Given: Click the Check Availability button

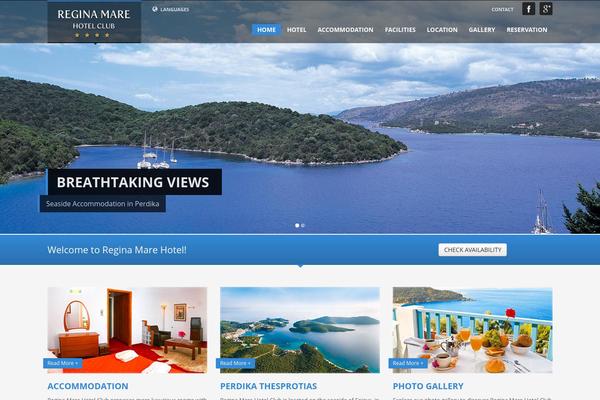Looking at the screenshot, I should click(x=473, y=250).
